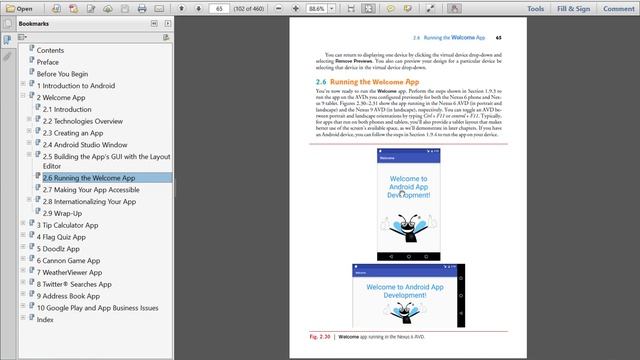This screenshot has width=640, height=360.
Task: Select the 8 Twitter Searches App bookmark
Action: [x=74, y=284]
